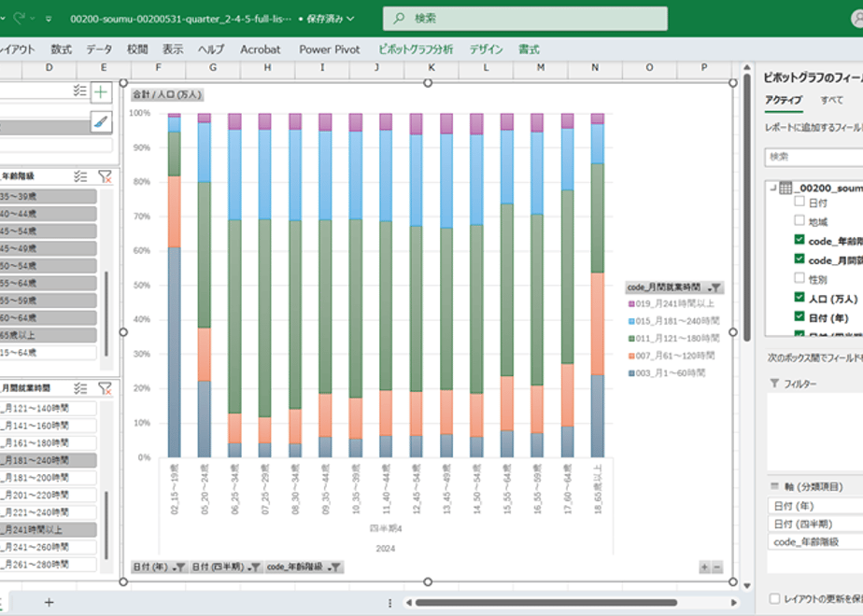The width and height of the screenshot is (863, 616).
Task: Click right arrow of horizontal scrollbar
Action: pos(734,603)
